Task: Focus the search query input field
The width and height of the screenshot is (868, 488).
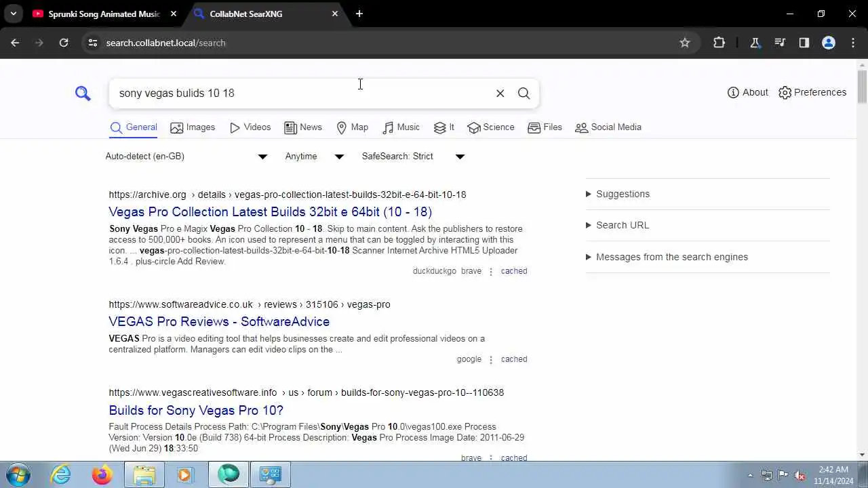Action: coord(302,94)
